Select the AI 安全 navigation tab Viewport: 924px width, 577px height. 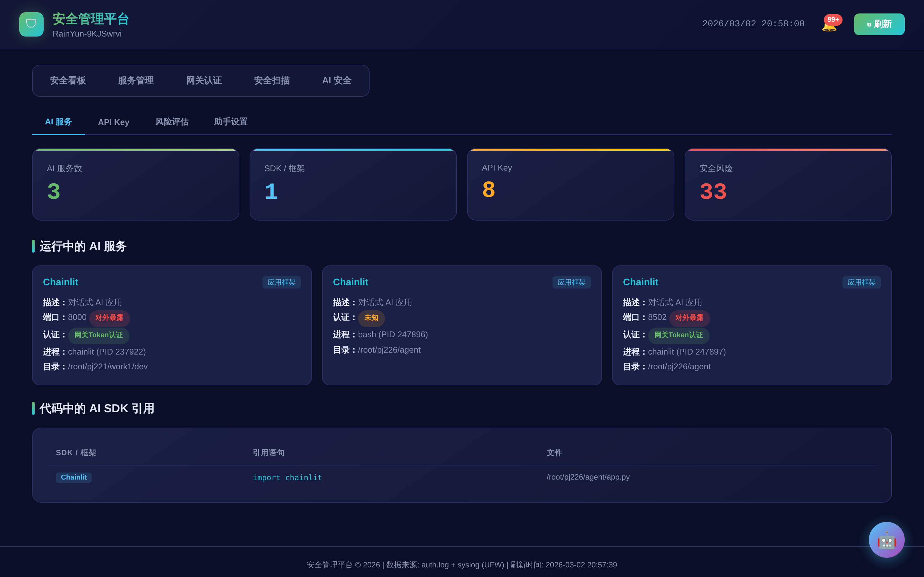[x=336, y=80]
